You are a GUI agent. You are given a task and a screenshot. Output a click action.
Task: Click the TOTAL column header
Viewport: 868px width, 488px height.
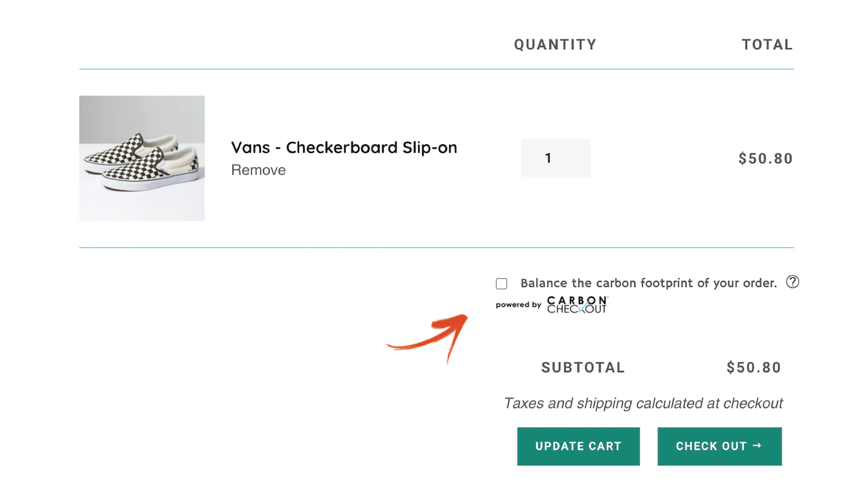coord(767,44)
